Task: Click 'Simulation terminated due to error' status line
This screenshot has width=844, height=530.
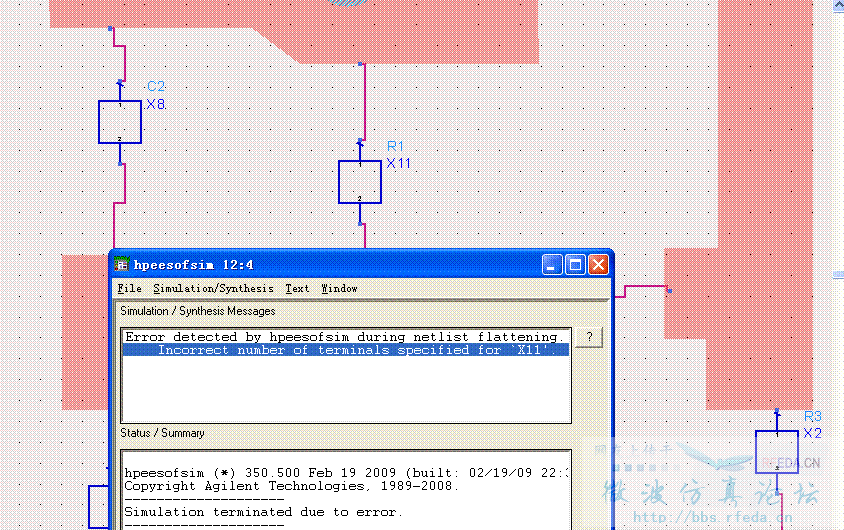Action: (263, 512)
